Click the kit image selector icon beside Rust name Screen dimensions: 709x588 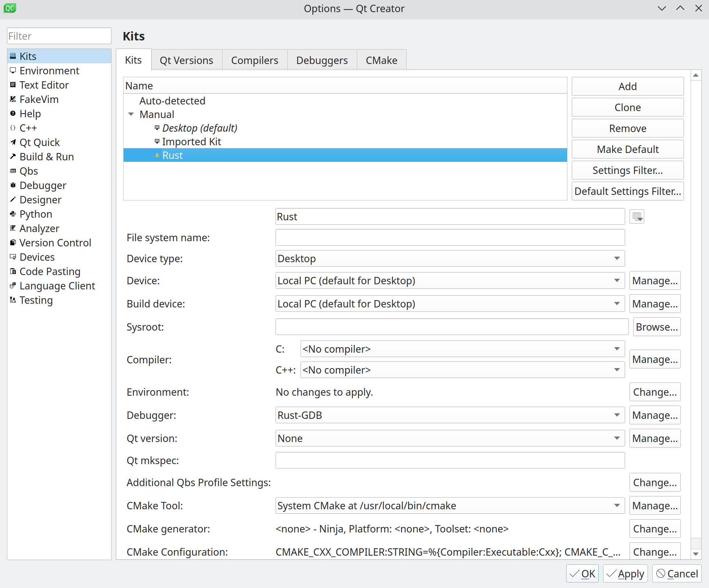tap(637, 216)
